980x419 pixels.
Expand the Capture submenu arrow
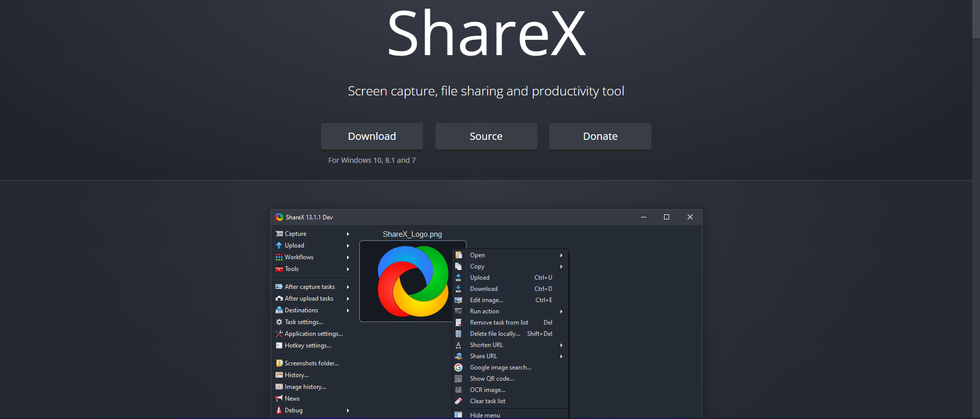click(348, 234)
